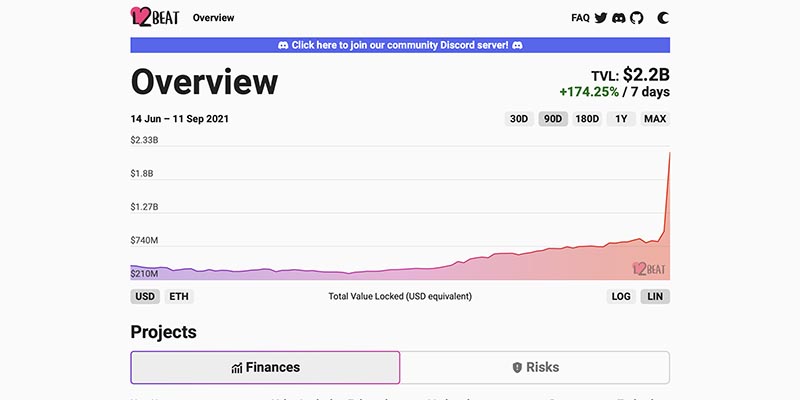Viewport: 800px width, 400px height.
Task: Select LIN linear chart scale
Action: pyautogui.click(x=655, y=296)
